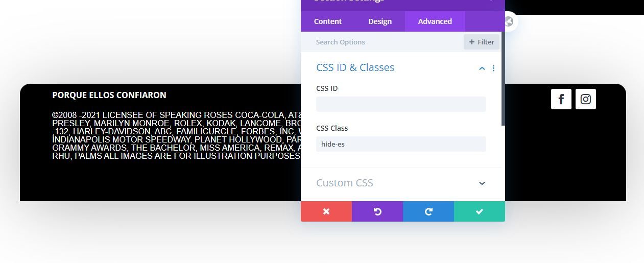Collapse the CSS ID & Classes section arrow

(x=482, y=68)
